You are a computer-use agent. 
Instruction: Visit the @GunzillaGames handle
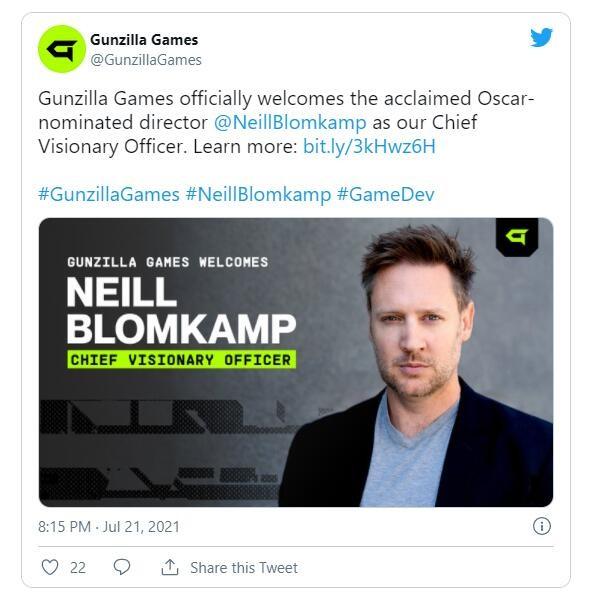146,60
